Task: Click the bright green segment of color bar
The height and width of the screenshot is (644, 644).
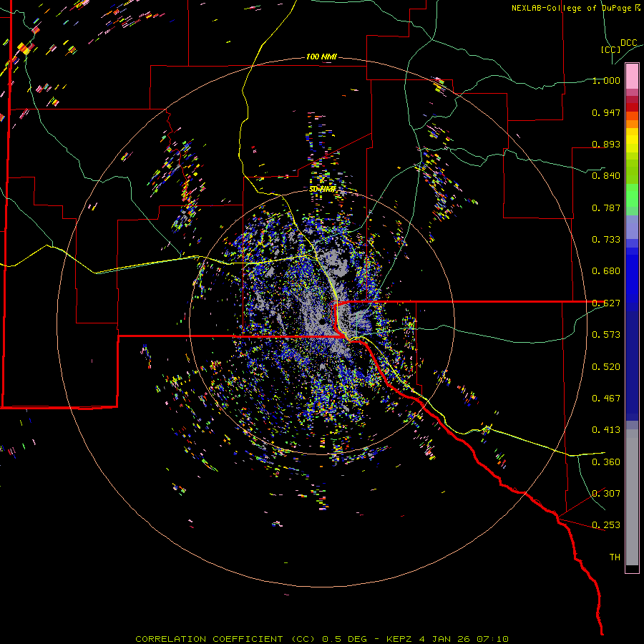Action: tap(632, 195)
